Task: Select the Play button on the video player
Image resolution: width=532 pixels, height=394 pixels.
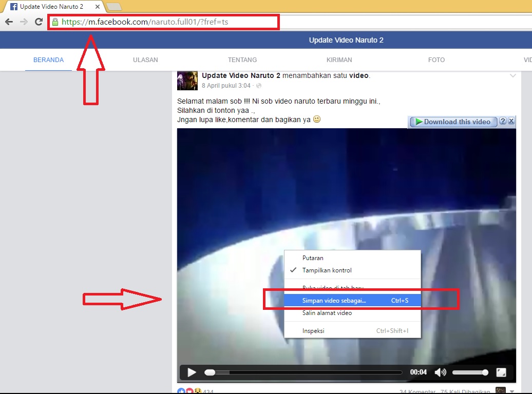Action: 192,372
